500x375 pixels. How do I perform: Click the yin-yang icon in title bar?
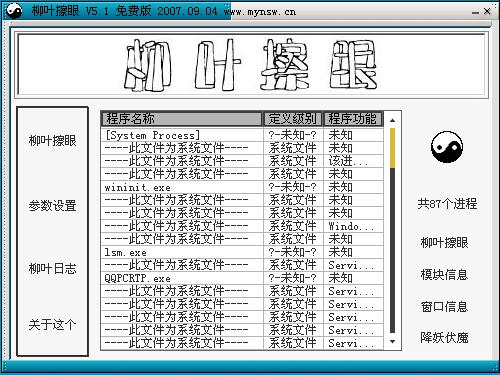(x=14, y=10)
